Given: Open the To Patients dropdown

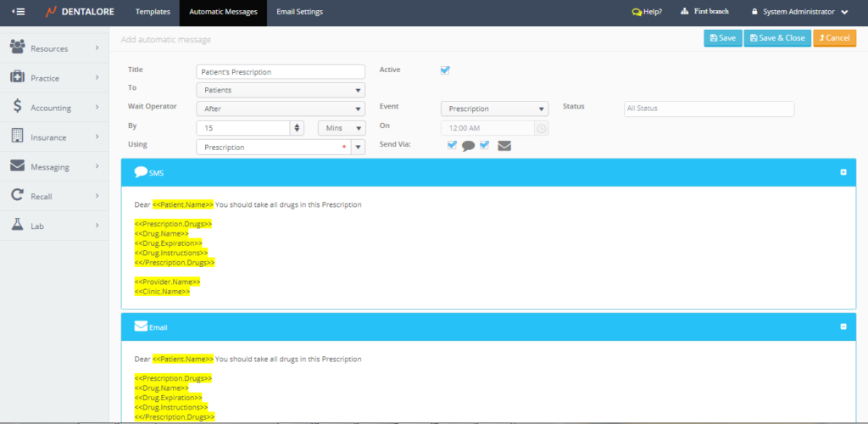Looking at the screenshot, I should (x=280, y=89).
